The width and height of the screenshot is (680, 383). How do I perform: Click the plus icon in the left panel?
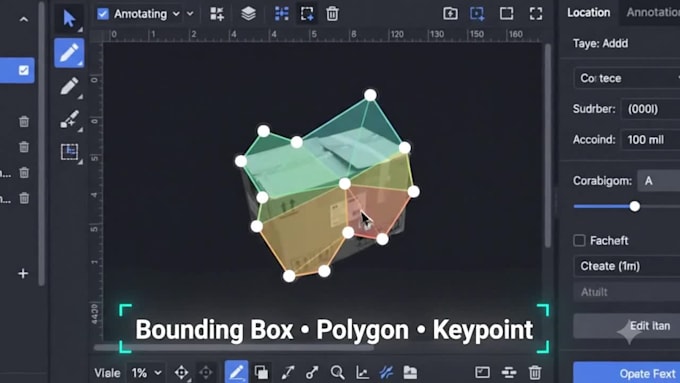point(23,273)
